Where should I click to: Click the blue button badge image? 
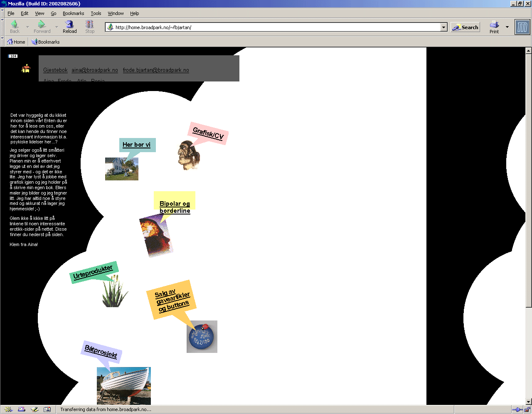click(202, 337)
